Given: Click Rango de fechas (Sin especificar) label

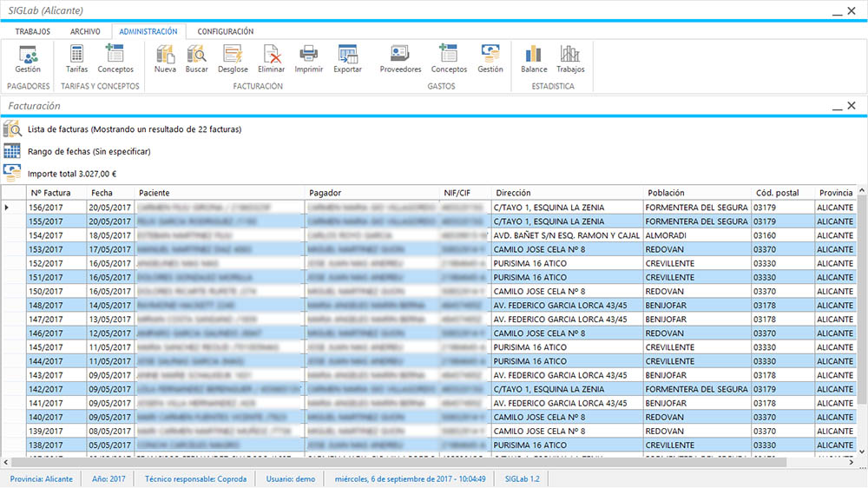Looking at the screenshot, I should [89, 151].
